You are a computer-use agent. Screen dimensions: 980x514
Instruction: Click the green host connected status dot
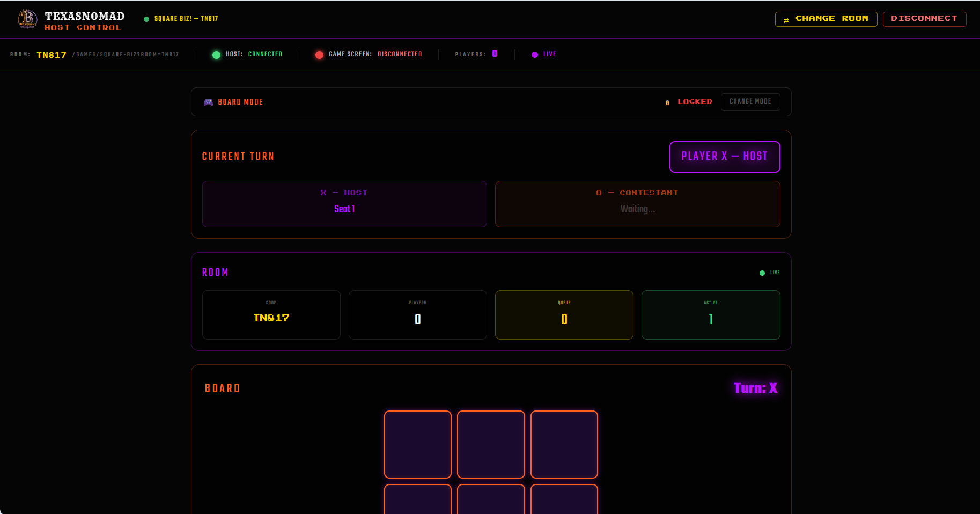point(216,55)
